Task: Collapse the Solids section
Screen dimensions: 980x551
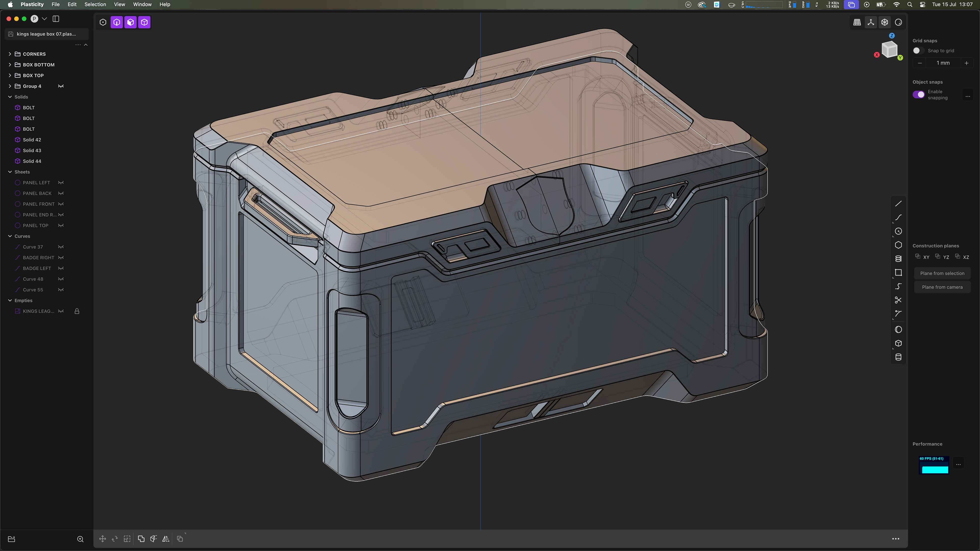Action: pos(10,97)
